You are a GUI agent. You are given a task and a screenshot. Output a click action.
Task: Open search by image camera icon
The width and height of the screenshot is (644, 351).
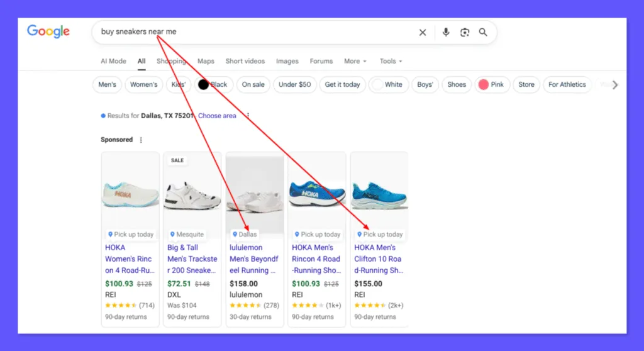[x=465, y=33]
